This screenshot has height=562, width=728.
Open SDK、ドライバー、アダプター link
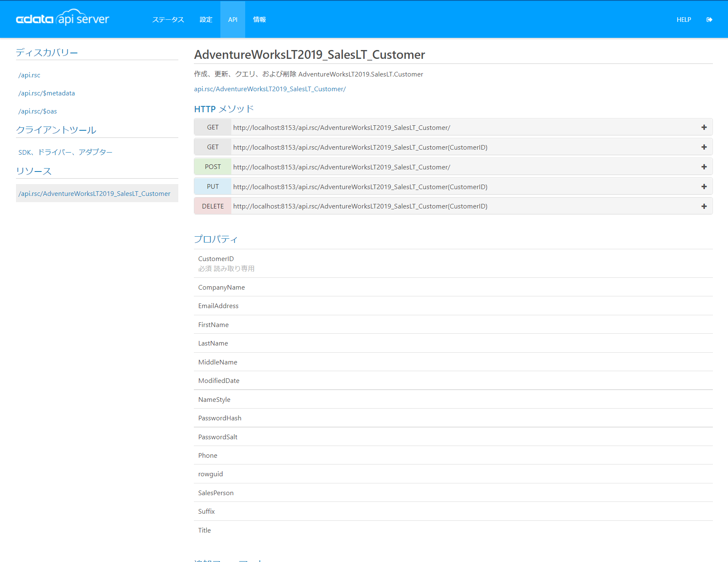[x=65, y=152]
